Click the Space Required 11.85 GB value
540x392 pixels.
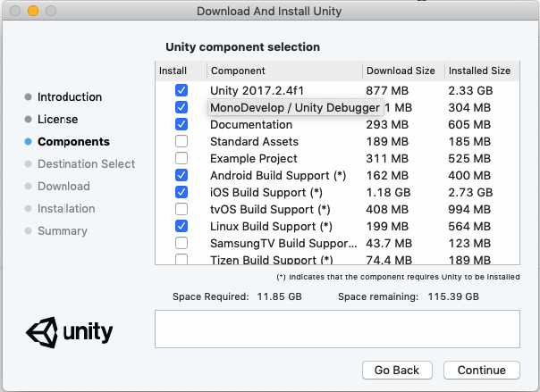[279, 296]
